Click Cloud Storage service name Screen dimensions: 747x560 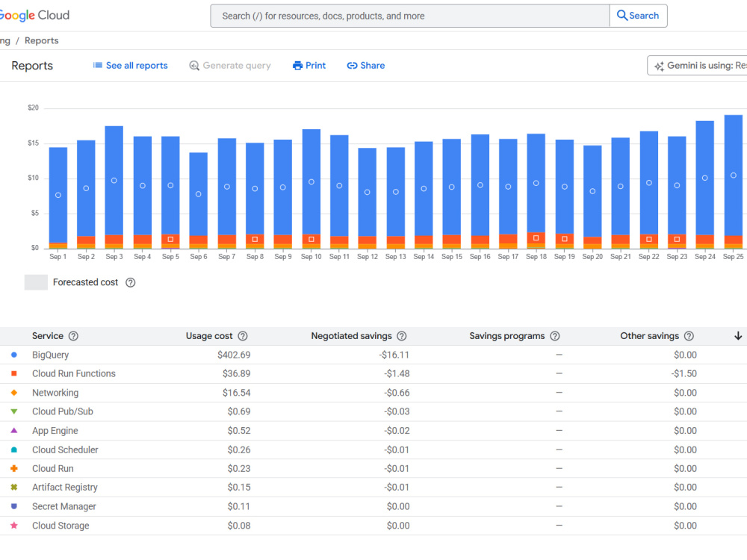(61, 526)
